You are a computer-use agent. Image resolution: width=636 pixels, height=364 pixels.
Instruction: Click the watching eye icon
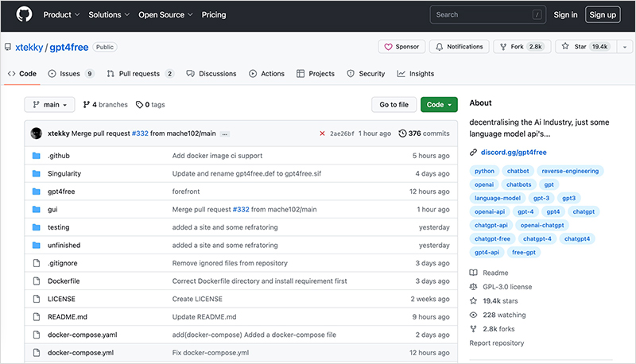pos(473,315)
